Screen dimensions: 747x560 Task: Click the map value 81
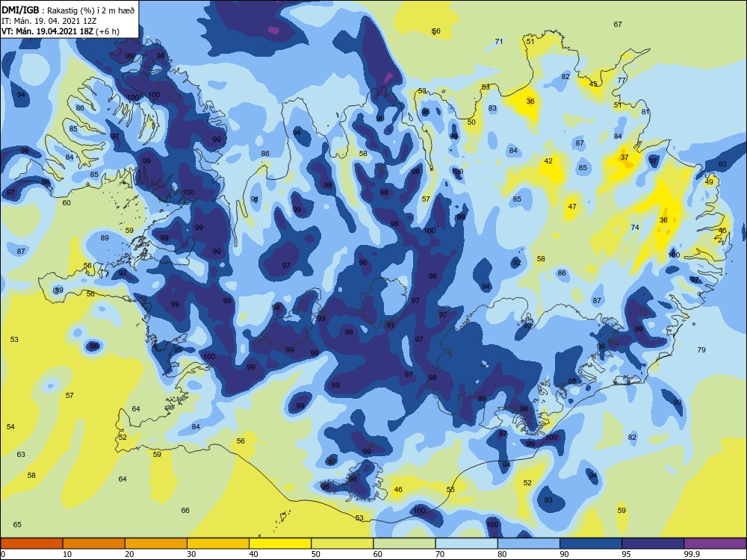point(645,112)
